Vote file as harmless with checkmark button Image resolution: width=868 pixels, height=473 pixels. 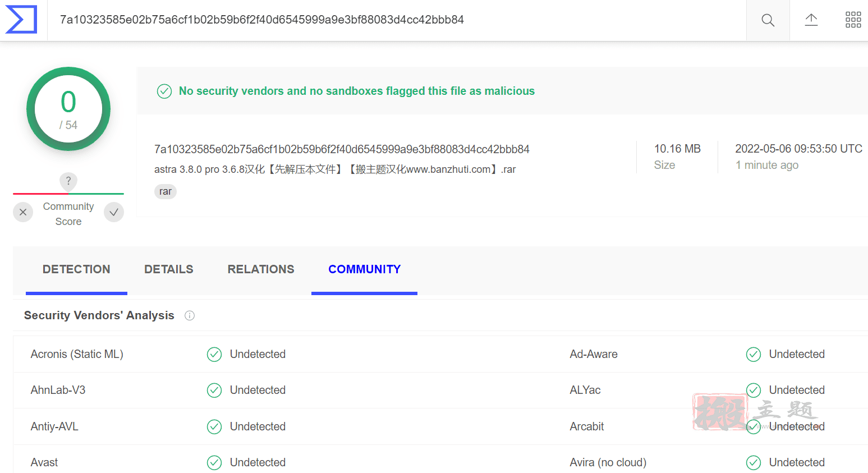[114, 212]
